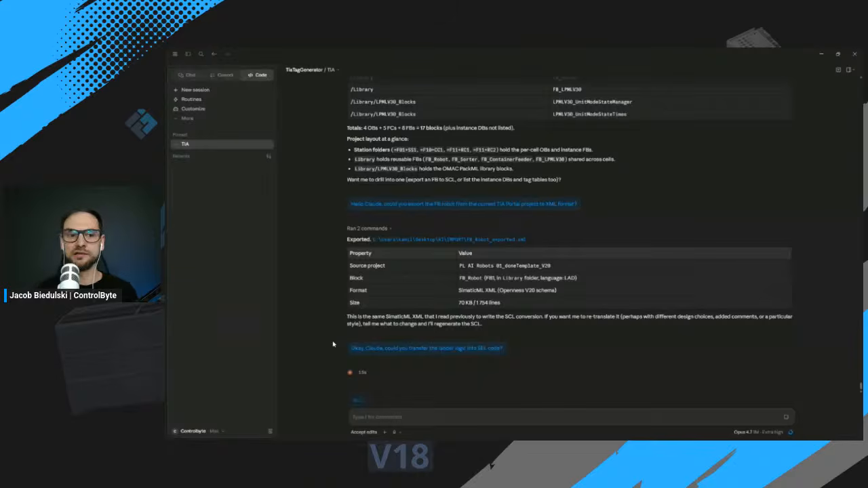
Task: Click the Accept edits mode button
Action: (x=363, y=432)
